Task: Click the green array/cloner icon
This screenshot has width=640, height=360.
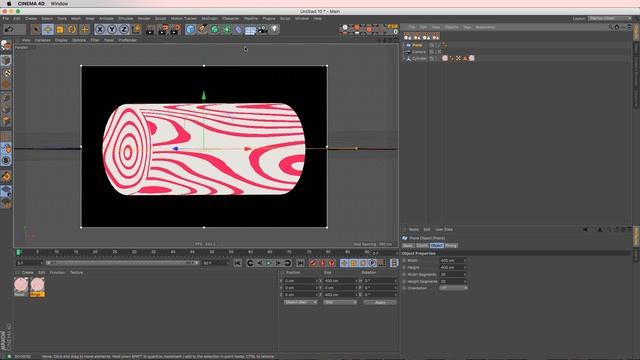Action: coord(227,29)
